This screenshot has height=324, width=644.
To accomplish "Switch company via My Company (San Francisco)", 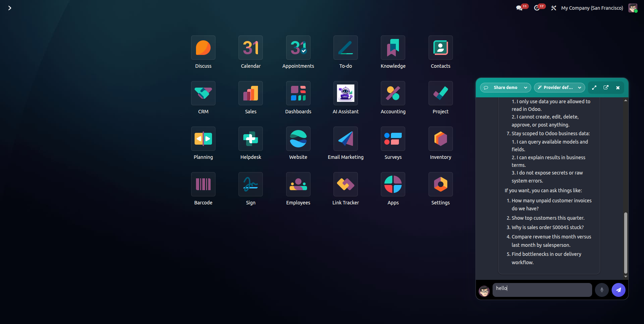I will 592,8.
